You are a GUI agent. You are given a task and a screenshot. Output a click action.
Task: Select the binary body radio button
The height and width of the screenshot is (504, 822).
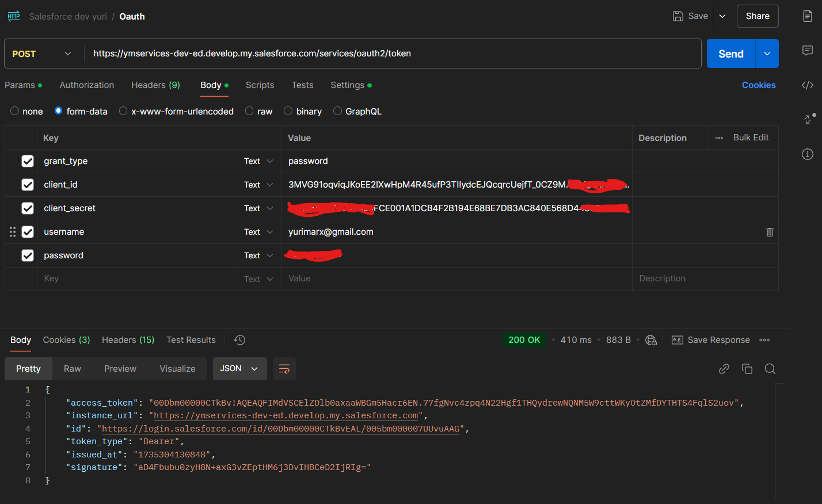point(288,111)
